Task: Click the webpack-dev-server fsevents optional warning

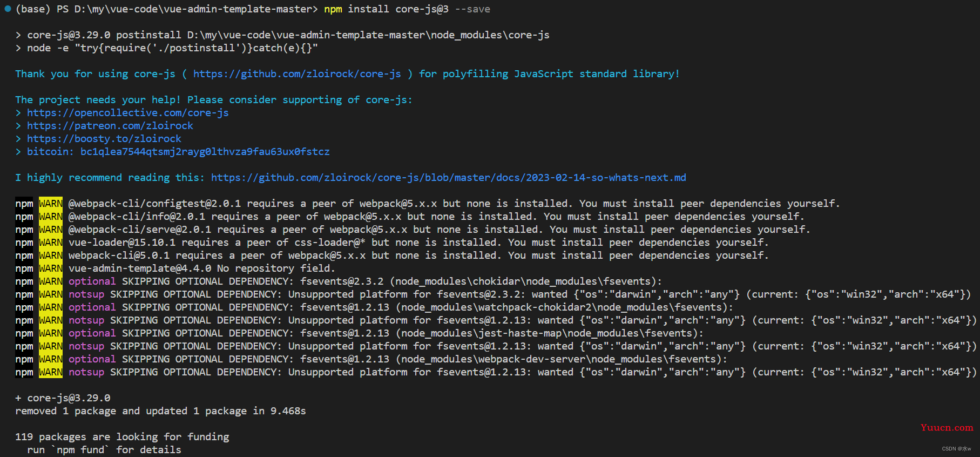Action: point(371,359)
